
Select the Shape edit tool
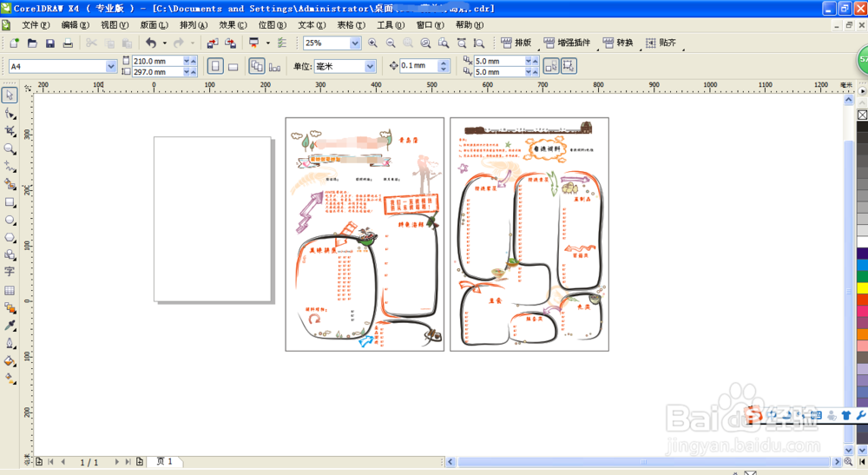(x=10, y=114)
